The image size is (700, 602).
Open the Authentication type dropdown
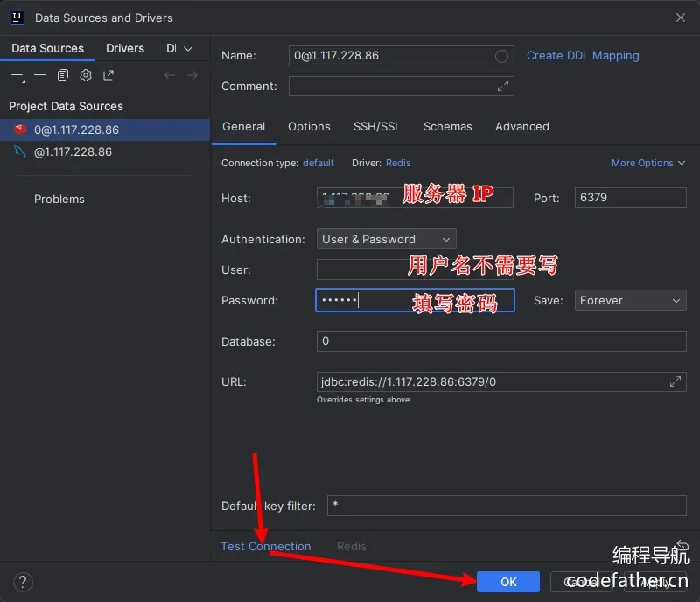[386, 239]
